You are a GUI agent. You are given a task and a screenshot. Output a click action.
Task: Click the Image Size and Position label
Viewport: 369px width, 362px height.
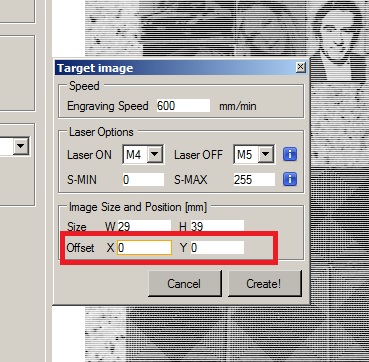click(x=138, y=207)
